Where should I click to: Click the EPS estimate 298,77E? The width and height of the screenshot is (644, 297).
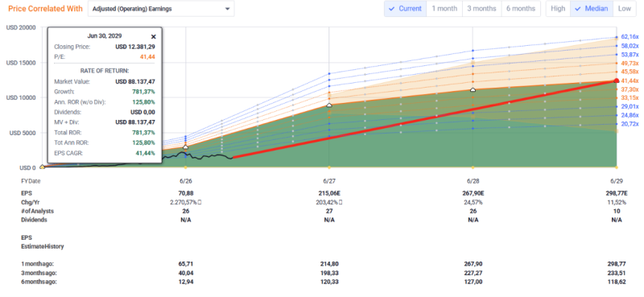coord(617,193)
